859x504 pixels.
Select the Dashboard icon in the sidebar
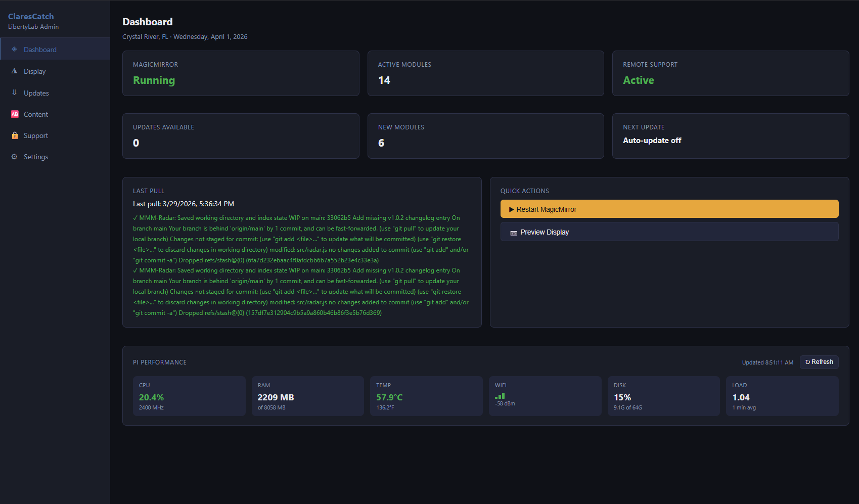coord(14,49)
